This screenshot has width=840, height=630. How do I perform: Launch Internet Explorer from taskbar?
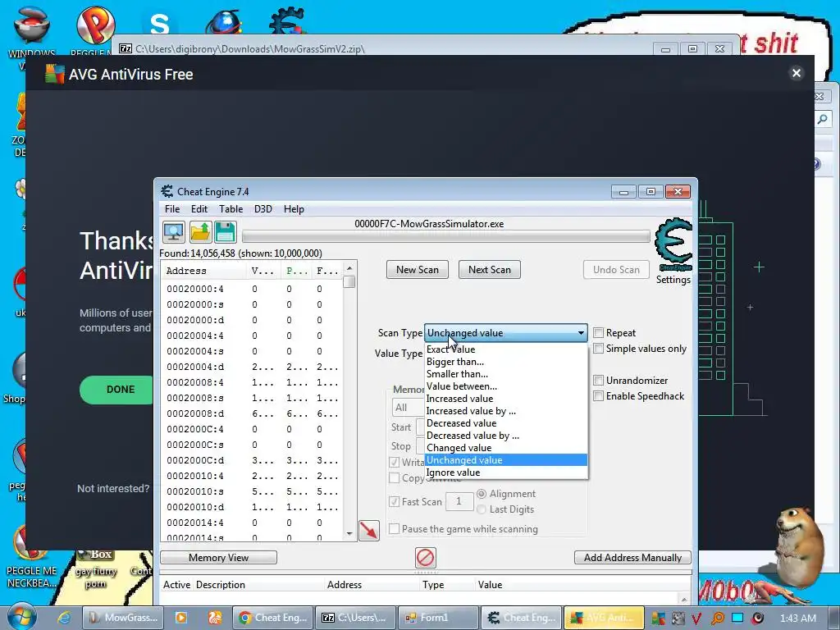(x=63, y=618)
